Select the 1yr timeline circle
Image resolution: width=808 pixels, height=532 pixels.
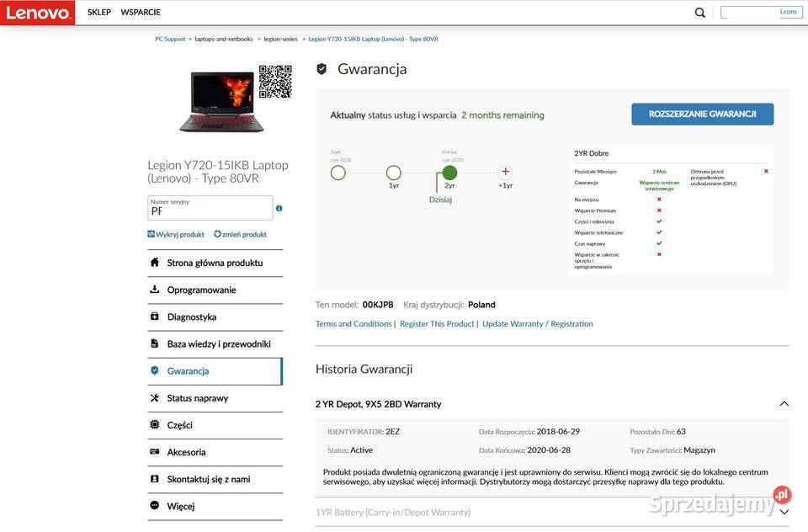click(x=394, y=173)
